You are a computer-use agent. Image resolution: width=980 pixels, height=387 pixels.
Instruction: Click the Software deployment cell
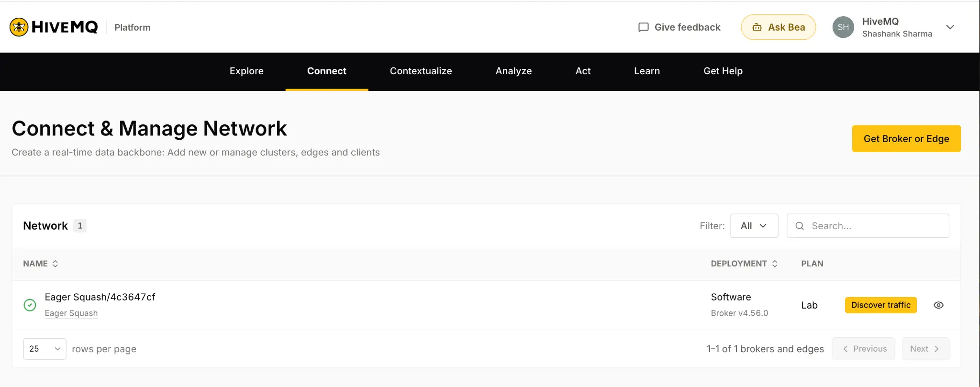731,297
